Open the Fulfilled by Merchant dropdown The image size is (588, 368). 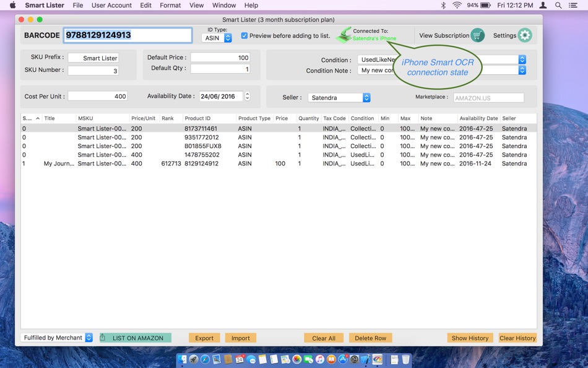pos(56,338)
